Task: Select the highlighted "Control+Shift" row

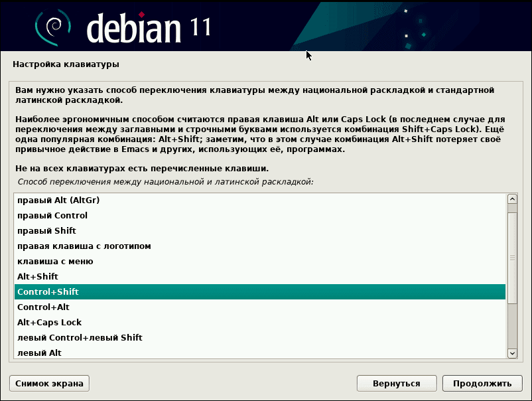Action: [260, 292]
